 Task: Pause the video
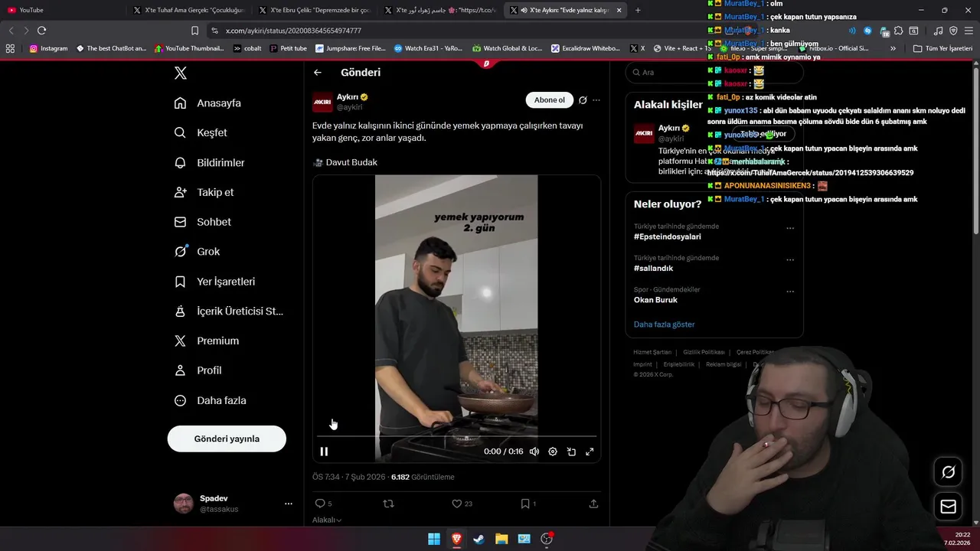[x=324, y=452]
